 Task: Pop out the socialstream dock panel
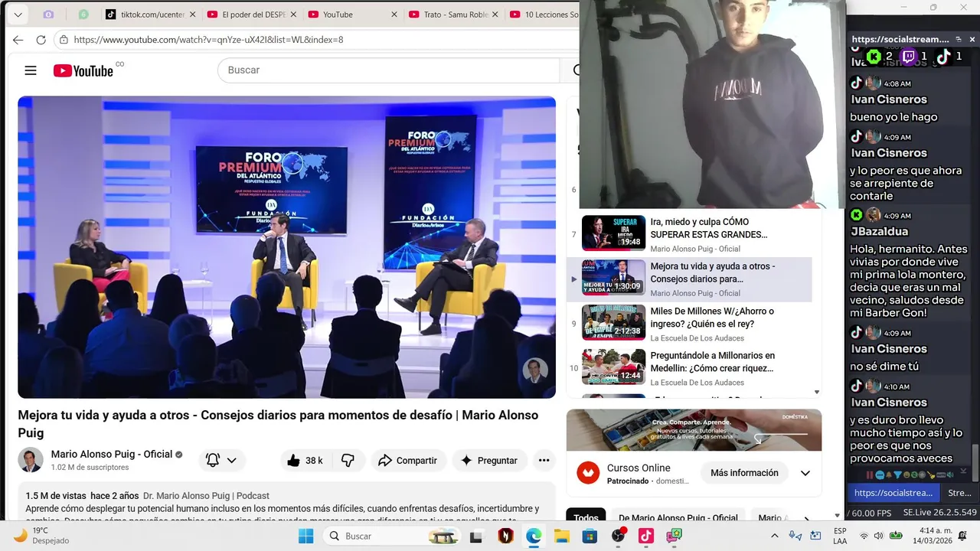coord(959,39)
